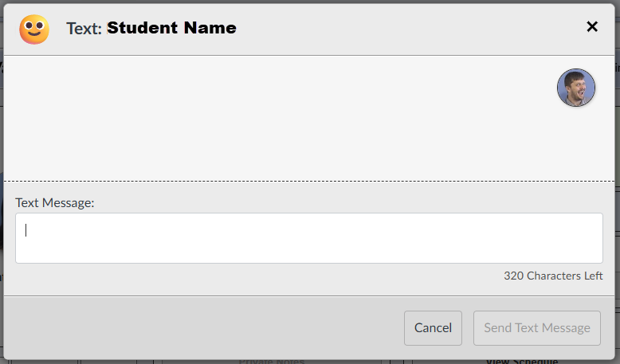Close the text message dialog
This screenshot has height=364, width=620.
click(x=592, y=26)
